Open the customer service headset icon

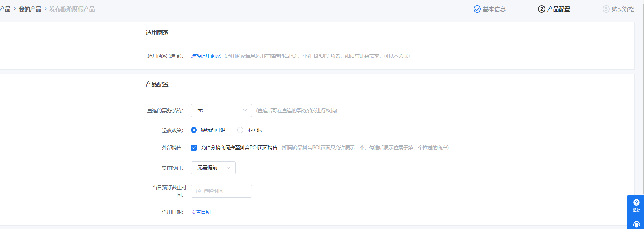(636, 225)
